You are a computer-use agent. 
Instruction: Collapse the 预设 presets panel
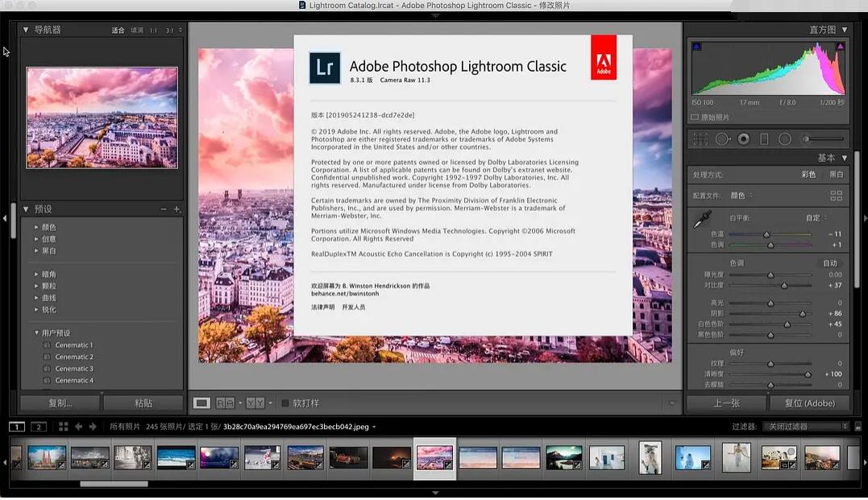(26, 209)
